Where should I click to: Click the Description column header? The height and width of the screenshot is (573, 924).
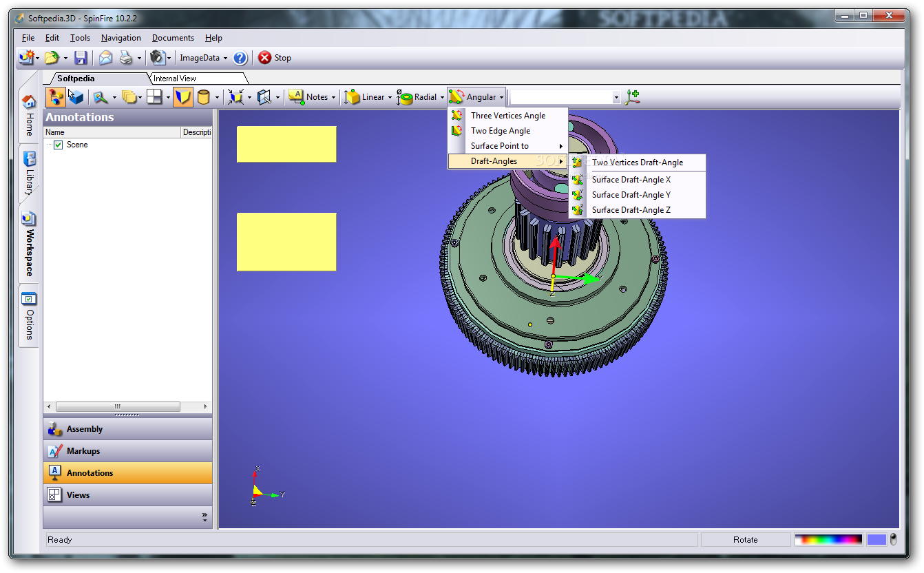tap(197, 132)
